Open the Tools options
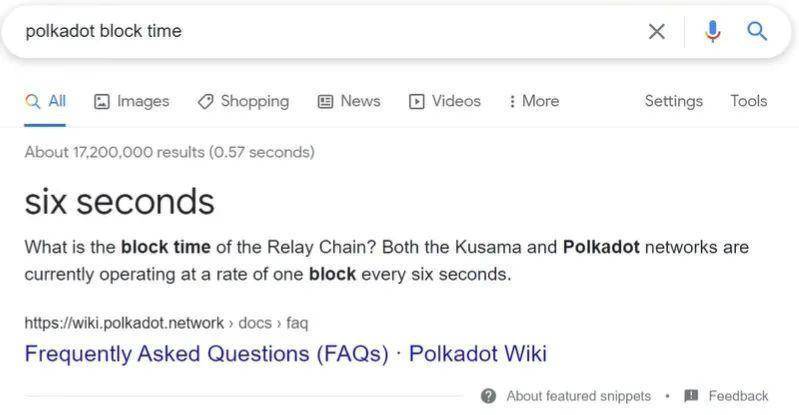This screenshot has width=799, height=415. click(x=749, y=101)
